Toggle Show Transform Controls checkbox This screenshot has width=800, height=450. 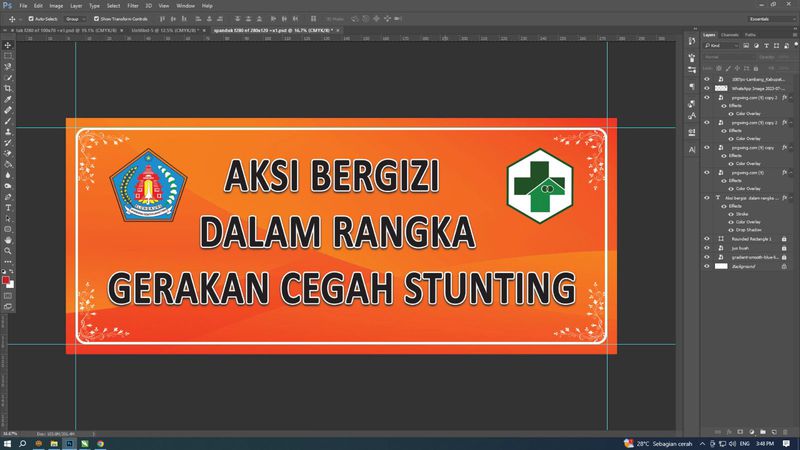click(x=95, y=19)
